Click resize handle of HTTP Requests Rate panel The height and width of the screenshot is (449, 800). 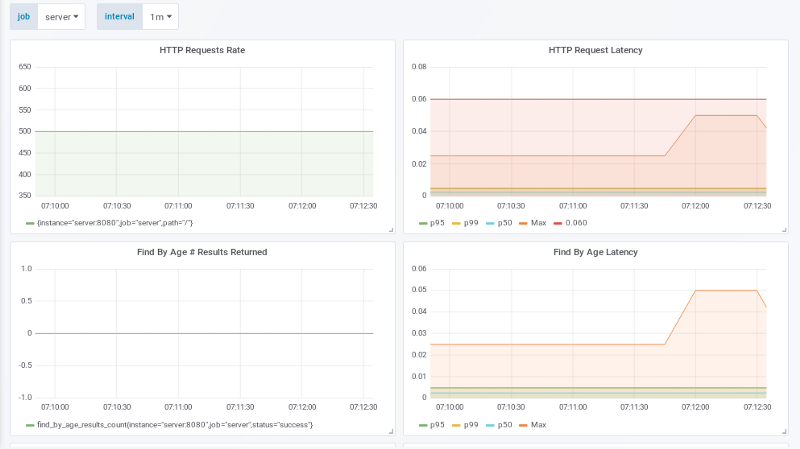click(391, 230)
